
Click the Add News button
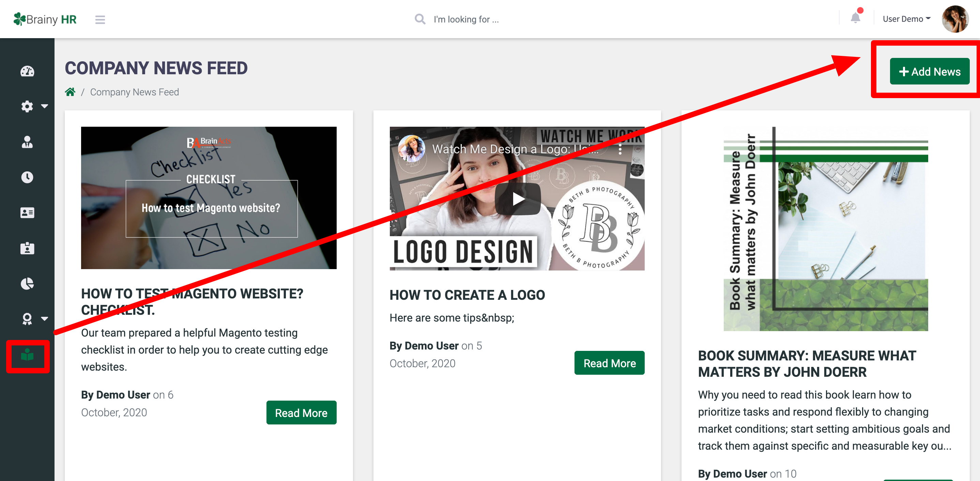pos(929,71)
